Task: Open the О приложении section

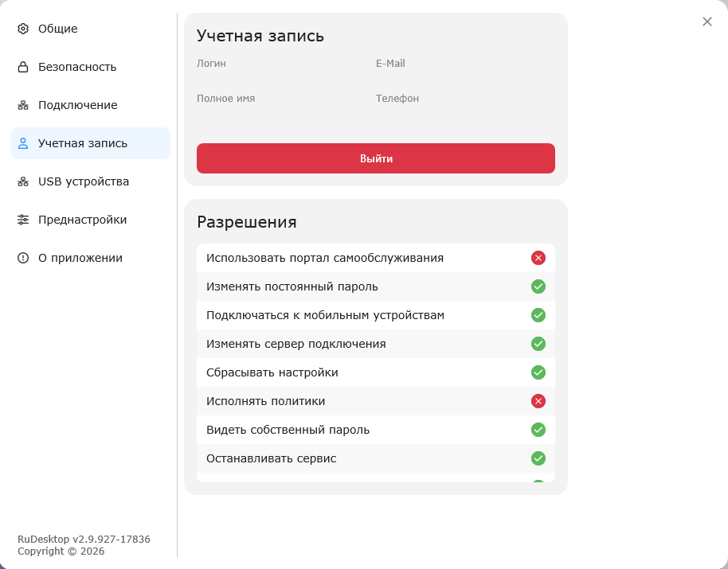Action: tap(80, 258)
